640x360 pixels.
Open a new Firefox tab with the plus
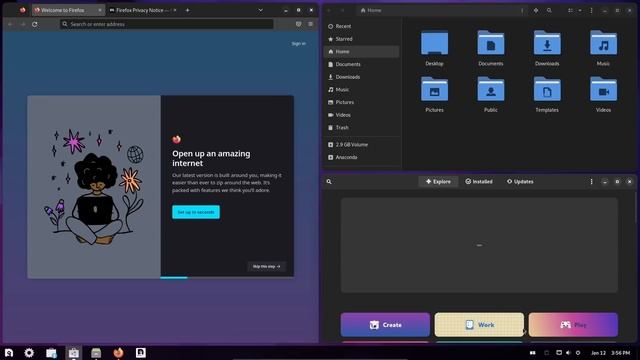(x=187, y=10)
